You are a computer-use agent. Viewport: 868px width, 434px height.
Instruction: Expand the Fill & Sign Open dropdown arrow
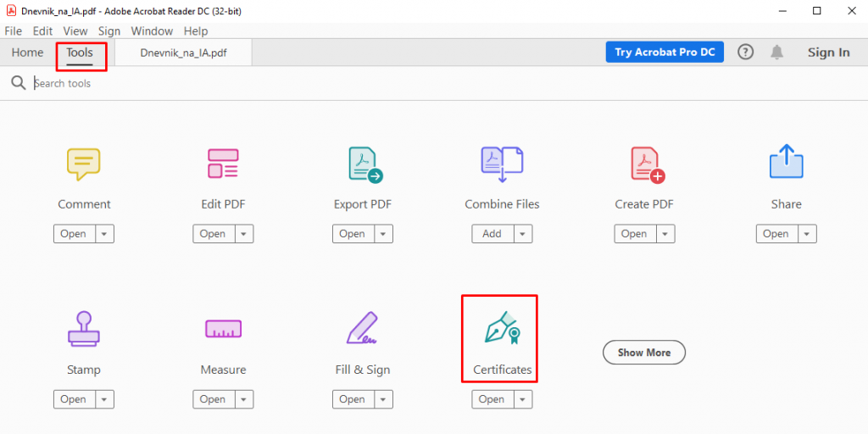coord(384,399)
